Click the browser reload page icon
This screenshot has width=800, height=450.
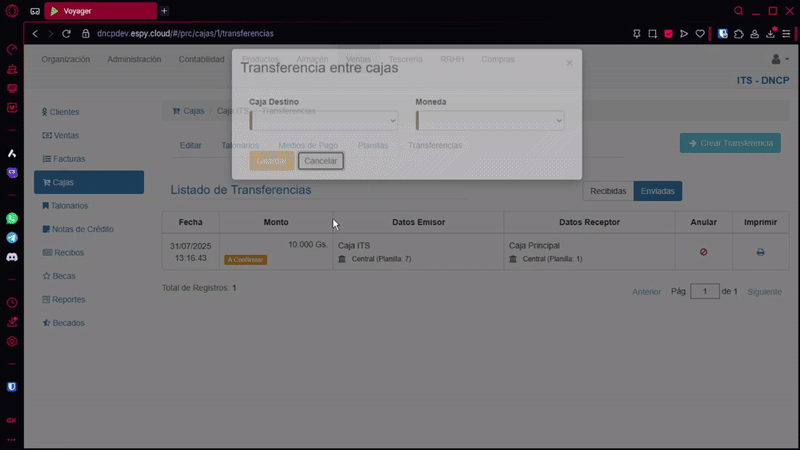[67, 33]
